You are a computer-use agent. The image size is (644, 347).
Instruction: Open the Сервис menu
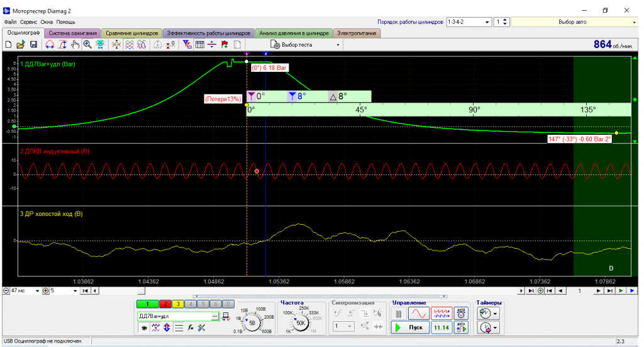(28, 22)
